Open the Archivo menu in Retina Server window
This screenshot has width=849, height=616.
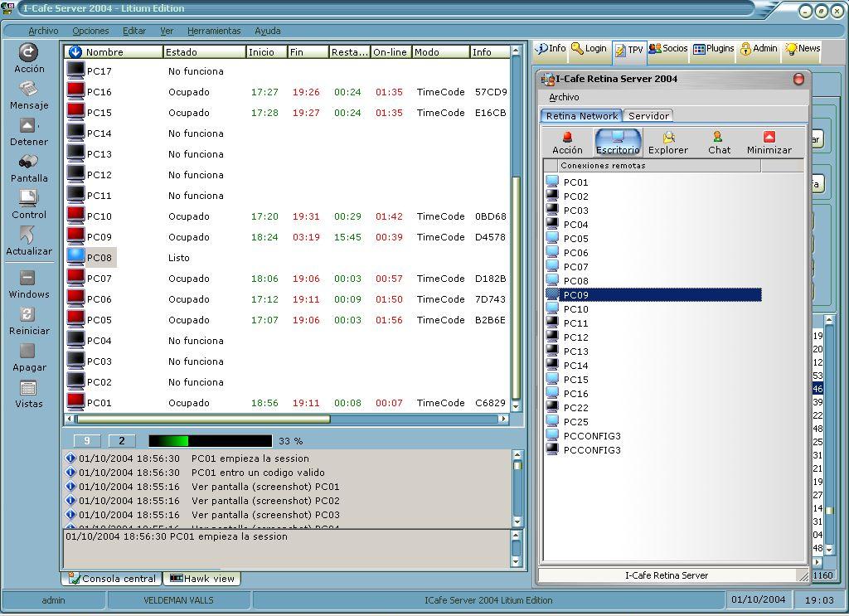point(564,97)
